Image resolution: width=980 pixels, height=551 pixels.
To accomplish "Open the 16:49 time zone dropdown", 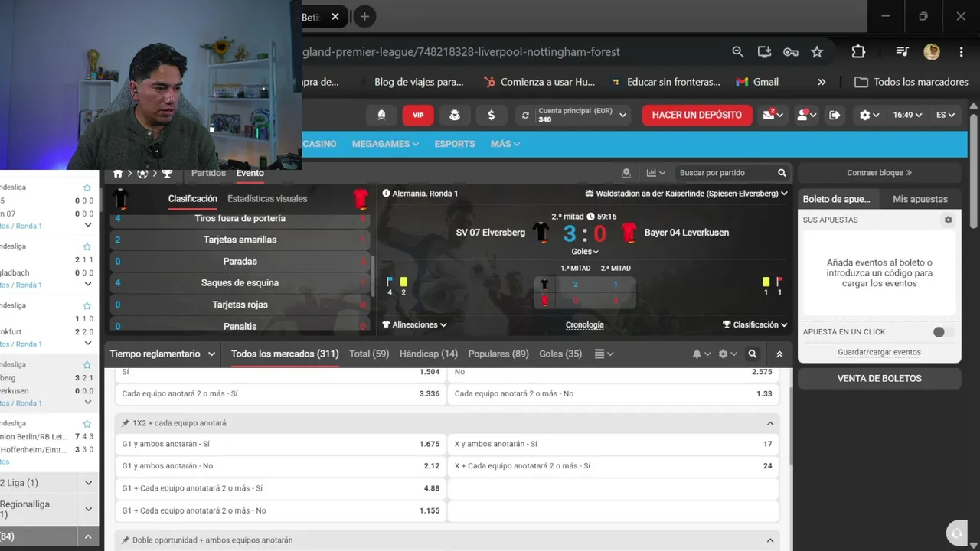I will coord(907,115).
